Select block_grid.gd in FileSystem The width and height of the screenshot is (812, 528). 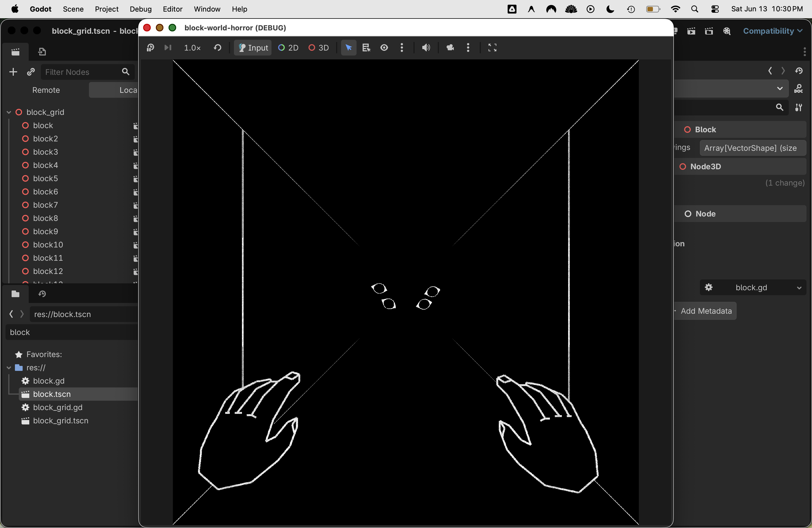point(58,407)
